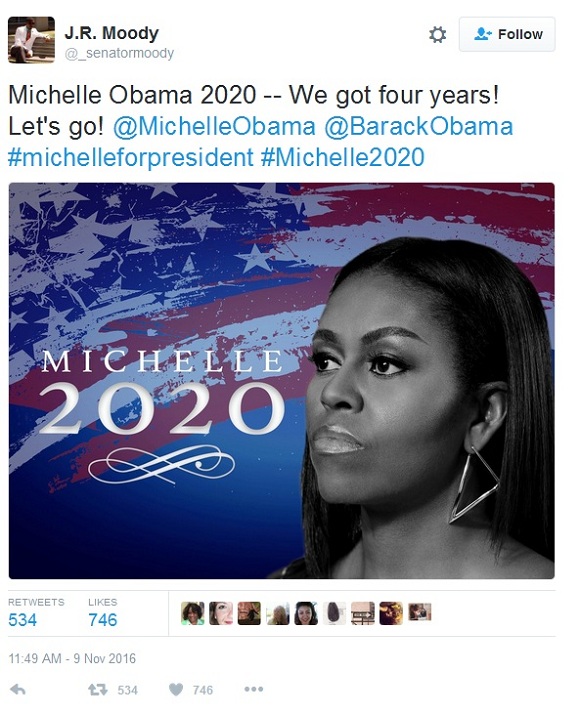Viewport: 580px width, 714px height.
Task: Like the tweet with heart icon
Action: (176, 690)
